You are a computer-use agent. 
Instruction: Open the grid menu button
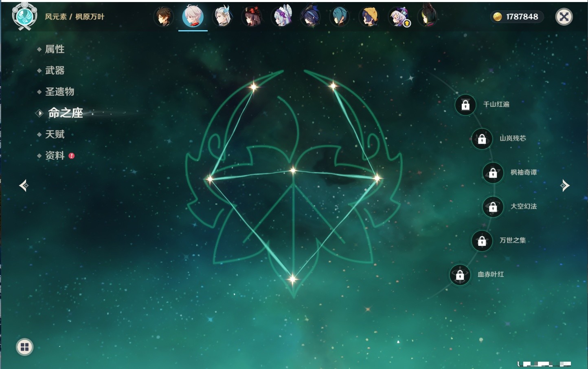pyautogui.click(x=24, y=347)
